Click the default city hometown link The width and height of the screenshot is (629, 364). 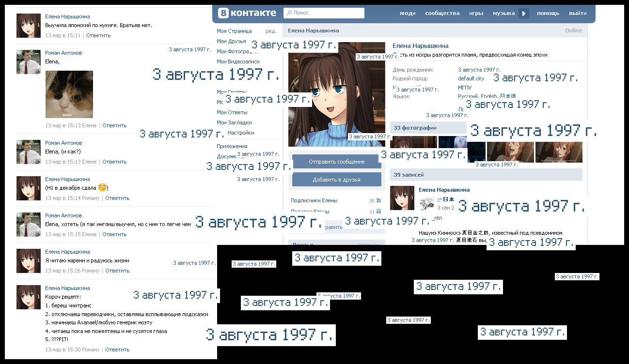(471, 78)
